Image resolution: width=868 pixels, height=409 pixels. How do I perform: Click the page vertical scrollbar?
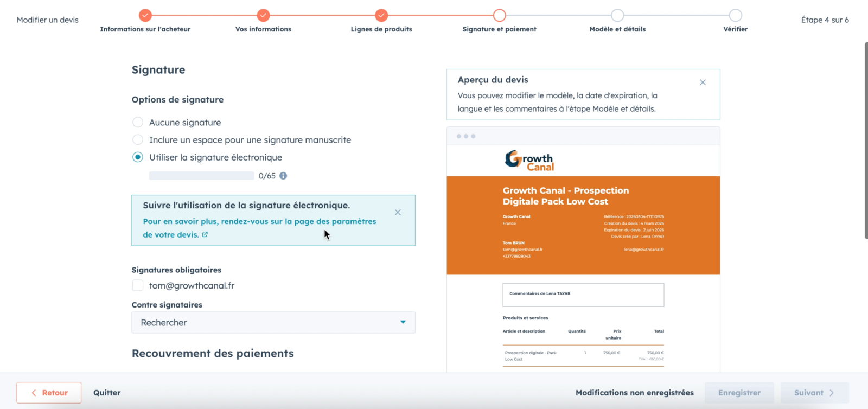click(866, 140)
